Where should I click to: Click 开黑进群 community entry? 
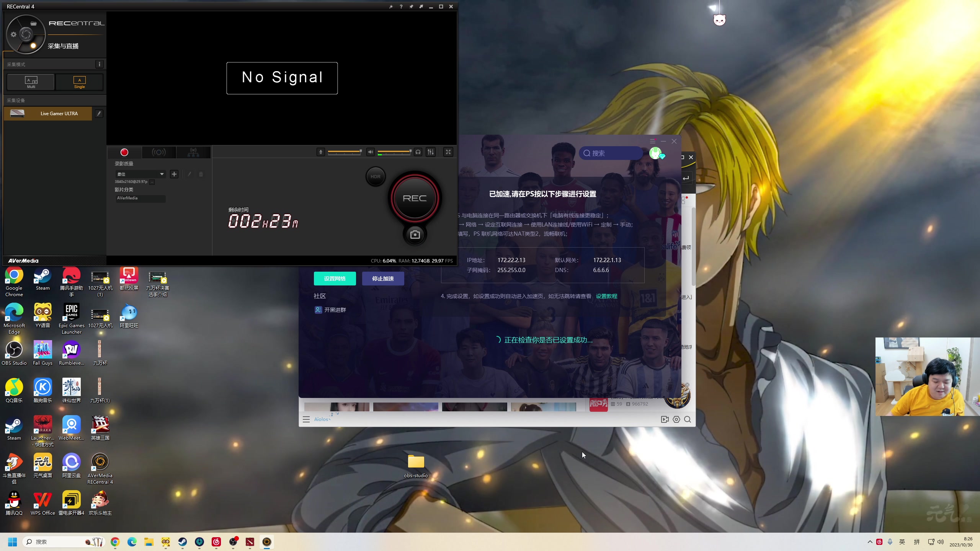(330, 310)
